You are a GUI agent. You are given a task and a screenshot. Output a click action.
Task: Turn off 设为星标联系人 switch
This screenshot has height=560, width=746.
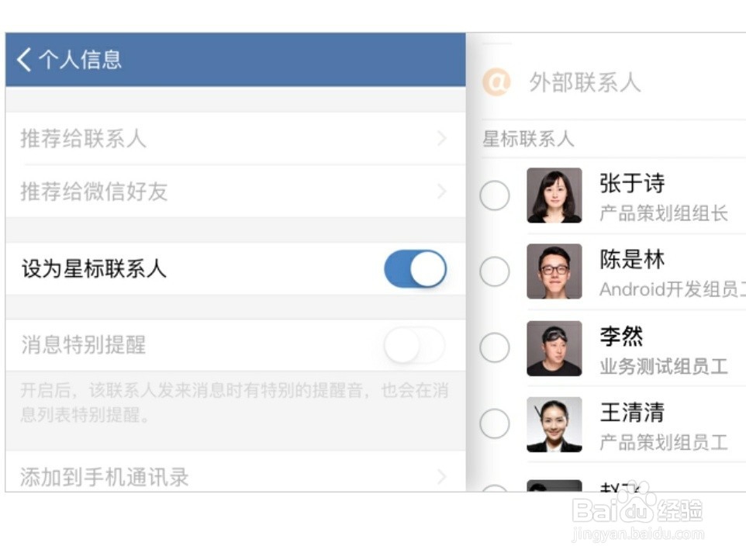415,269
